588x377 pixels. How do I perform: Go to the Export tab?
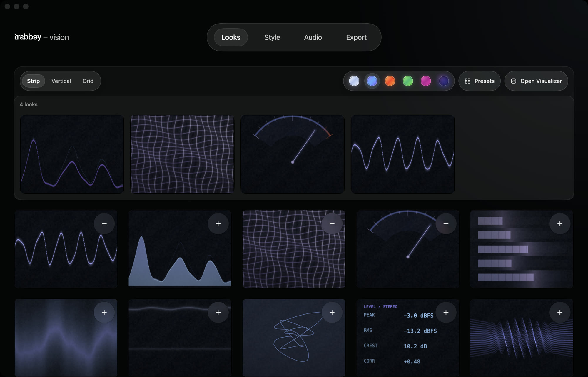point(356,37)
